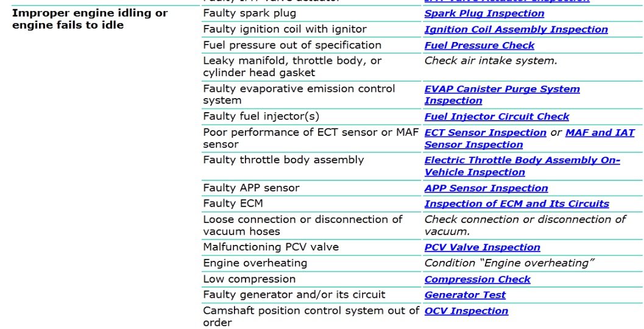Open the Spark Plug Inspection link
The image size is (644, 329).
(484, 13)
